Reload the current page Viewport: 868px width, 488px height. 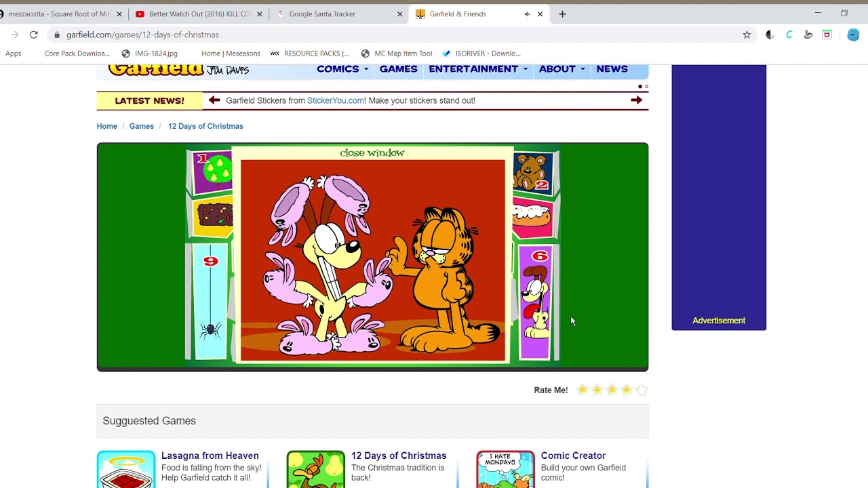click(x=33, y=35)
